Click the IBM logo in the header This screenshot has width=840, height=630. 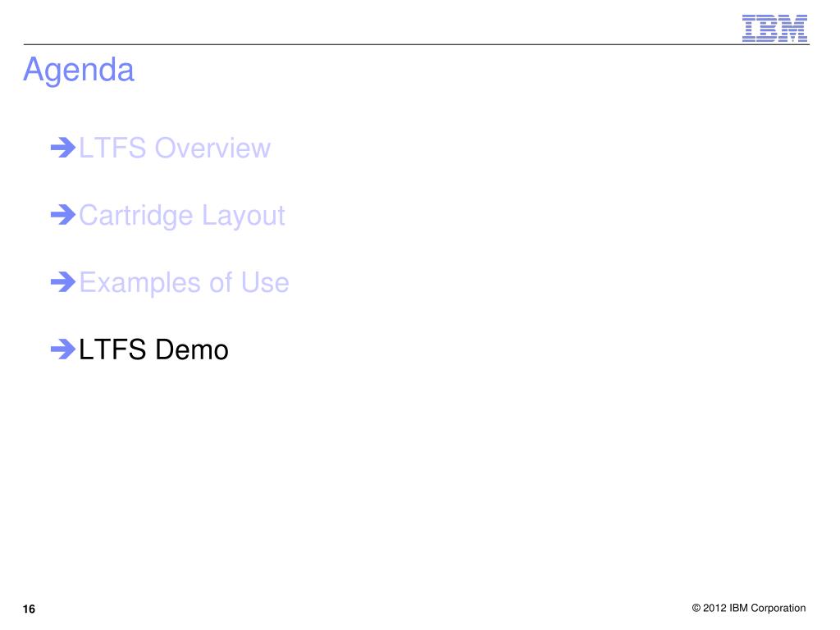[774, 29]
